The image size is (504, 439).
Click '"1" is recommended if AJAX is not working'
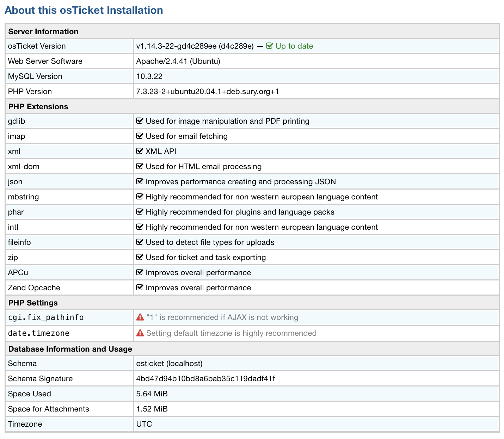222,317
